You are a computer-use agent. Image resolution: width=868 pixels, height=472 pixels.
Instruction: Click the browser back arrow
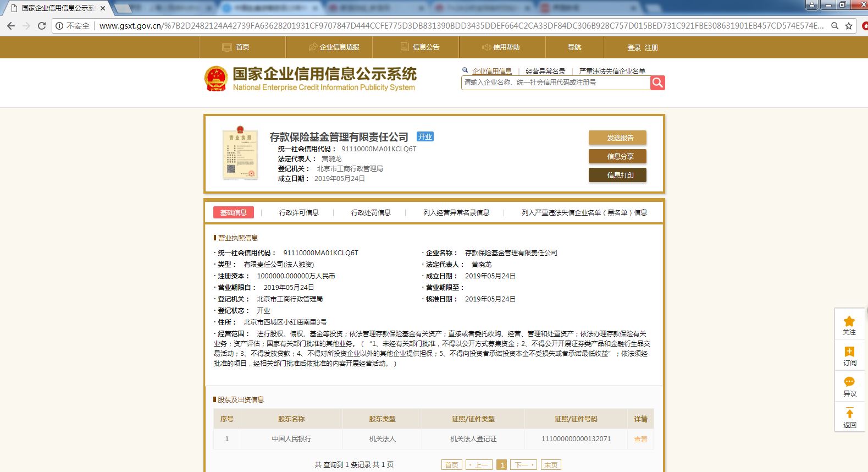tap(11, 26)
